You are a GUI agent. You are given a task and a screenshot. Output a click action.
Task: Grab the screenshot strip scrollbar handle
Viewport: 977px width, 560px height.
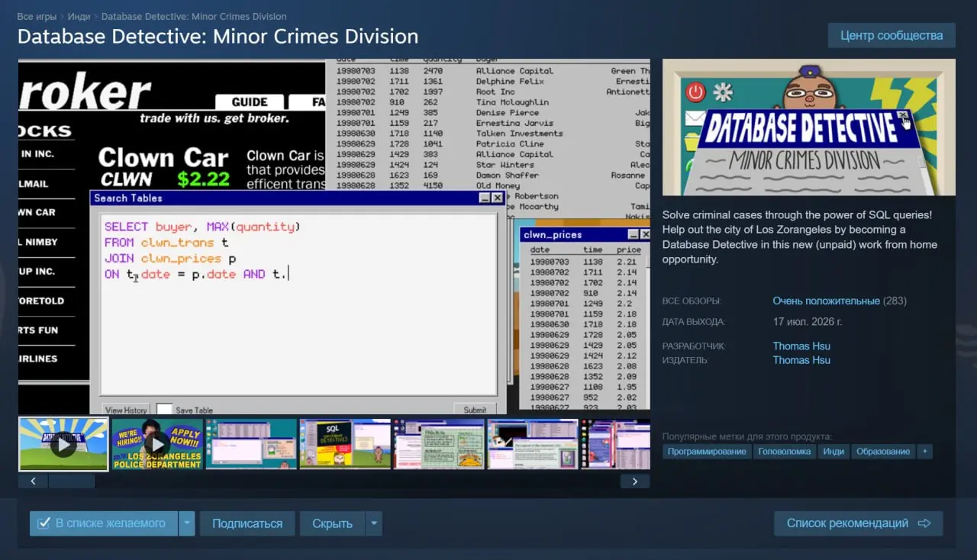72,481
